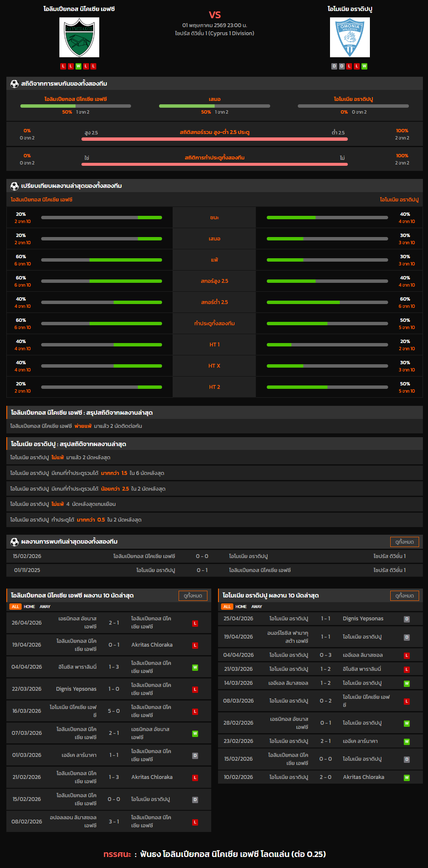Click W result badge for 23/02/2026 match
Screen dimensions: 428x868
coord(407,742)
